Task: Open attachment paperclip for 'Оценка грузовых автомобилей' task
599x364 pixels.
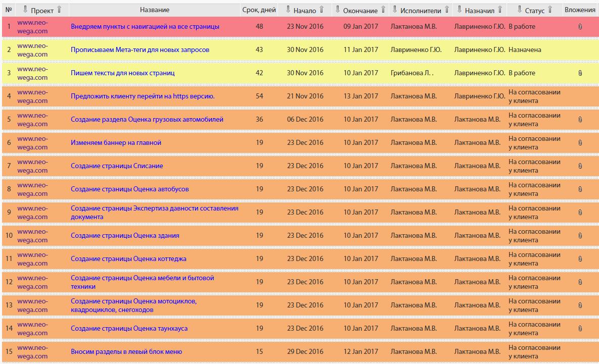Action: [580, 120]
